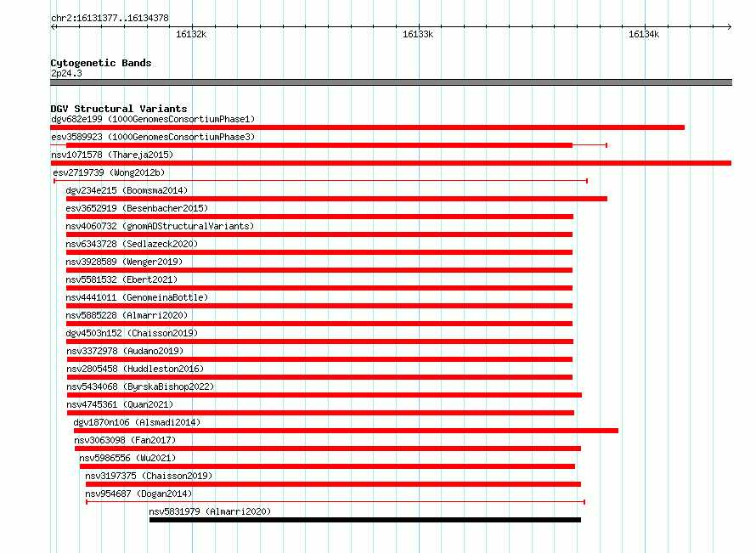Image resolution: width=756 pixels, height=553 pixels.
Task: Click the left arrow end of ruler
Action: click(53, 26)
